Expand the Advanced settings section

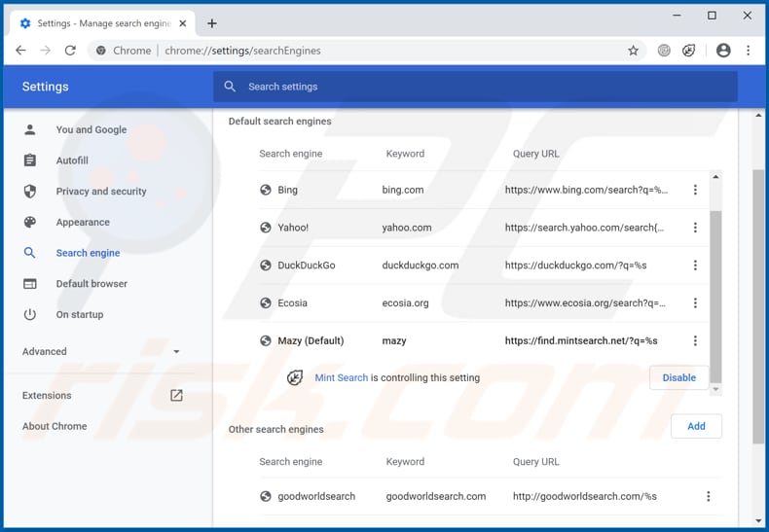pos(102,352)
